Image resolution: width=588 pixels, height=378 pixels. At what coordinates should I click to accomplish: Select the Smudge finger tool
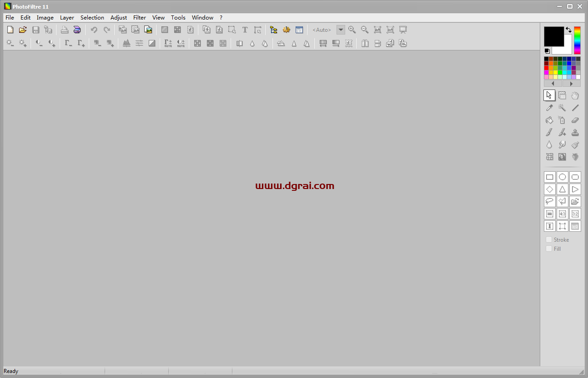click(x=562, y=145)
